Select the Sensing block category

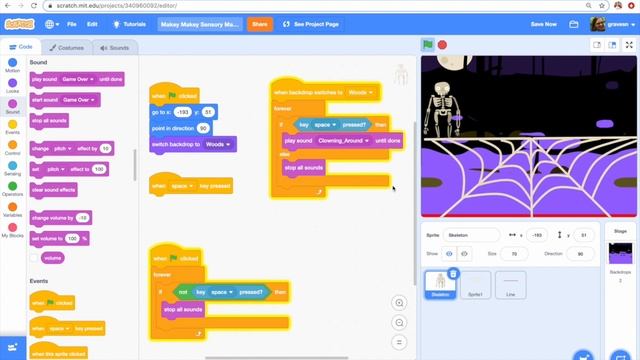pos(13,168)
